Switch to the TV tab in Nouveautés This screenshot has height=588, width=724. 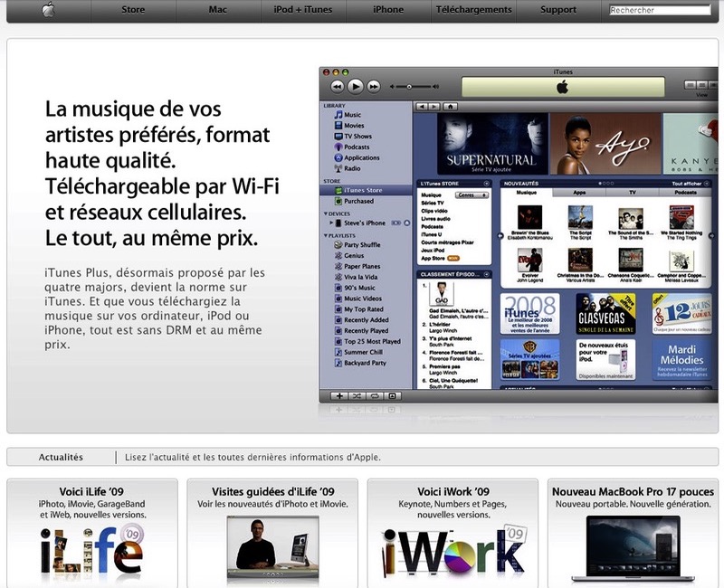point(632,193)
